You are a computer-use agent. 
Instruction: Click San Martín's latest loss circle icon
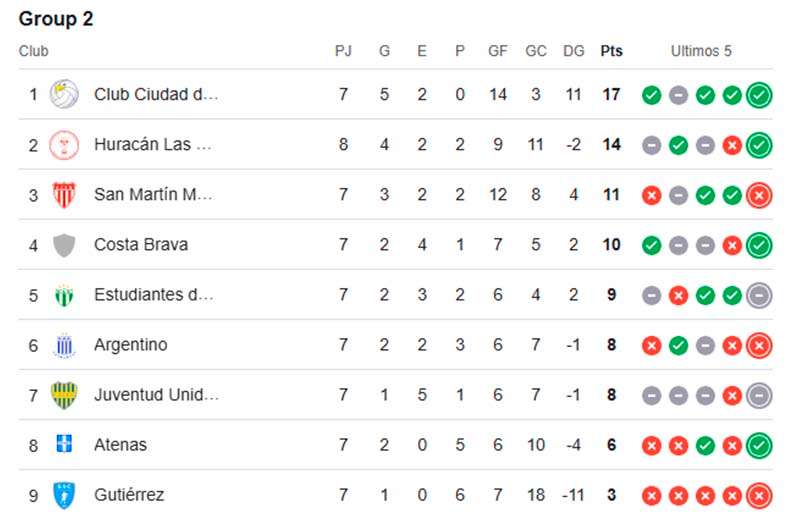[759, 195]
